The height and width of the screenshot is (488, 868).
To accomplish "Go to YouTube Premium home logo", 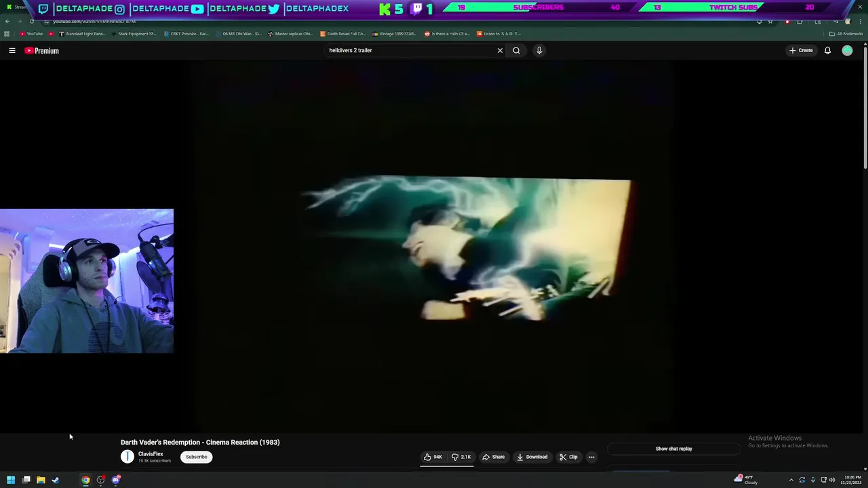I will 42,51.
